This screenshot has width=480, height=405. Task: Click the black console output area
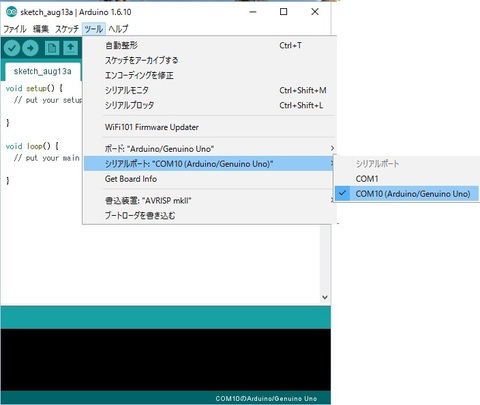pos(166,359)
